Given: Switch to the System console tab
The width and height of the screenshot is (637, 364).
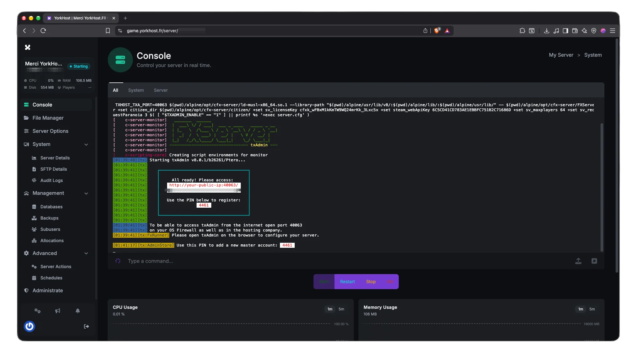Looking at the screenshot, I should pos(136,90).
